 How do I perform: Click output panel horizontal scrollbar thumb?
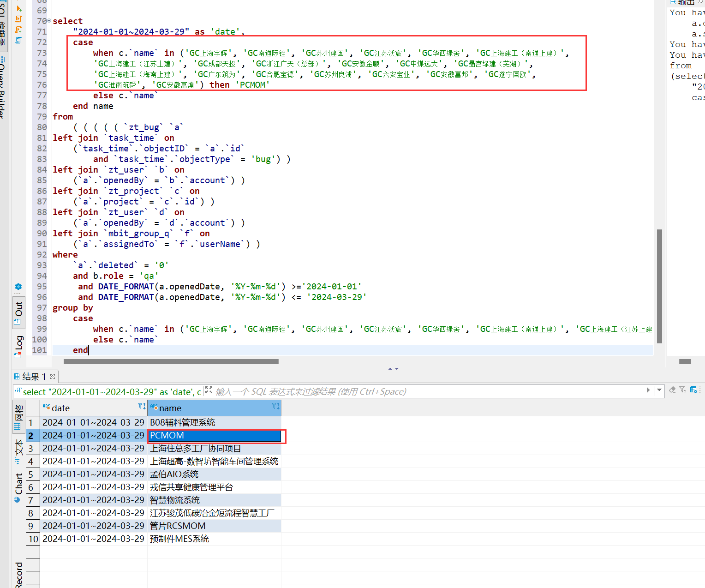tap(685, 361)
